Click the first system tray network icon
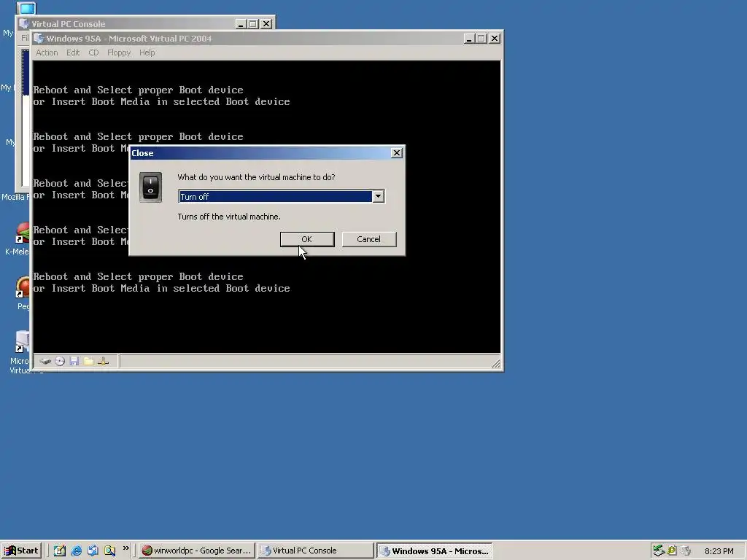This screenshot has width=747, height=560. [x=659, y=551]
